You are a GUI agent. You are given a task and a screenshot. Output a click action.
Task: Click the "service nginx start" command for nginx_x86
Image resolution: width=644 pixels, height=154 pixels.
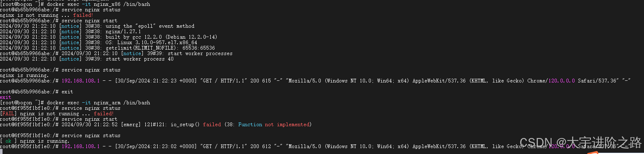tap(89, 21)
